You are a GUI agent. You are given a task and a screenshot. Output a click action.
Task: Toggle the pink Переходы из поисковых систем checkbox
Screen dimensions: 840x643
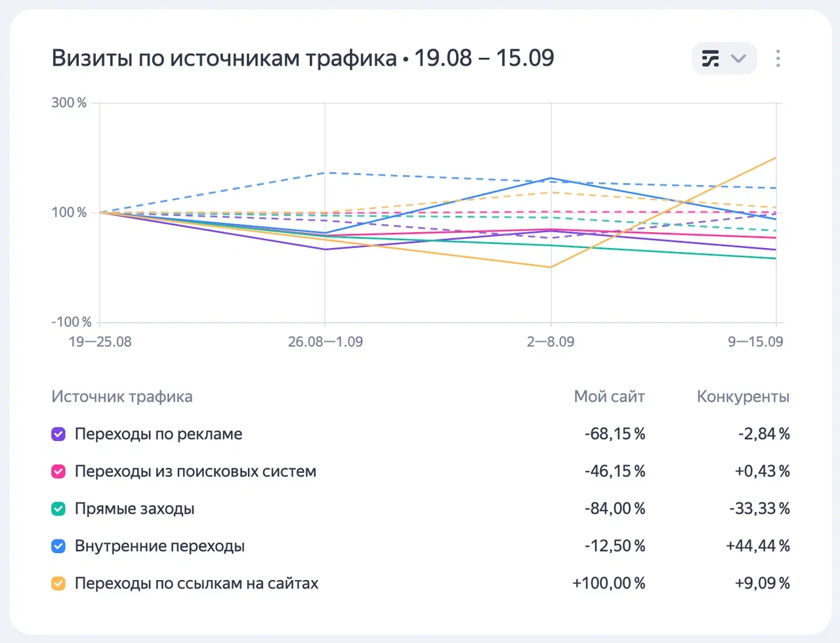[x=58, y=472]
